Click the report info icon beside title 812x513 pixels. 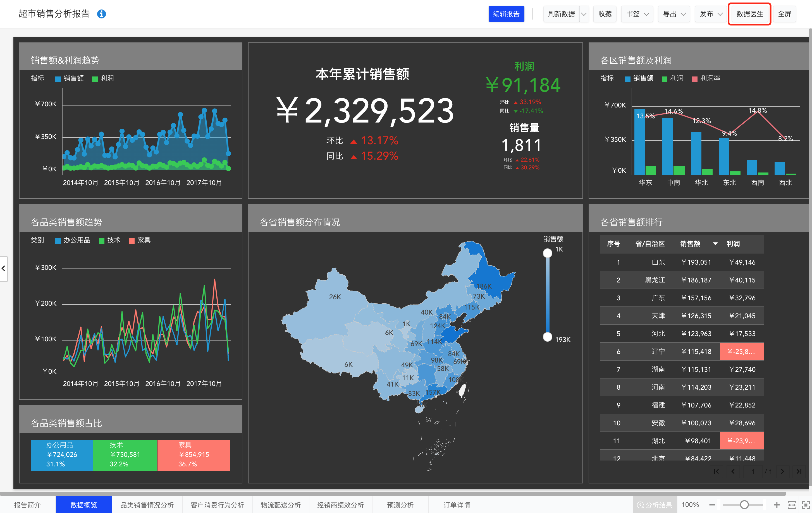[x=102, y=14]
